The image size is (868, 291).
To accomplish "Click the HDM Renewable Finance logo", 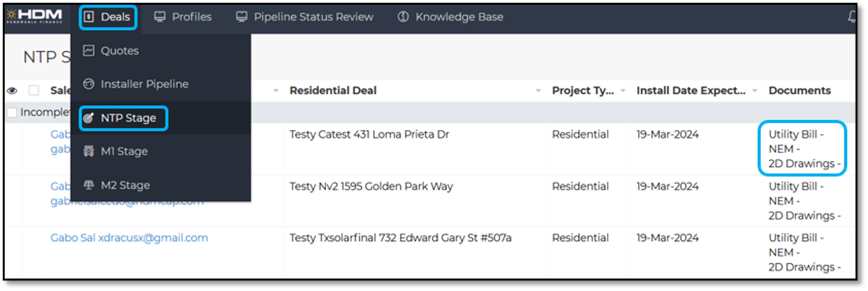I will tap(36, 16).
